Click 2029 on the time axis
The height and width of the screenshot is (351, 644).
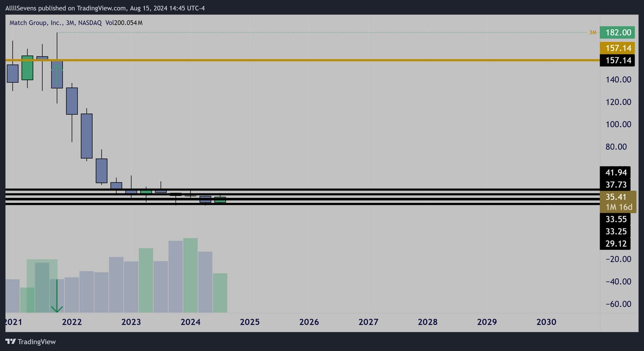click(487, 322)
